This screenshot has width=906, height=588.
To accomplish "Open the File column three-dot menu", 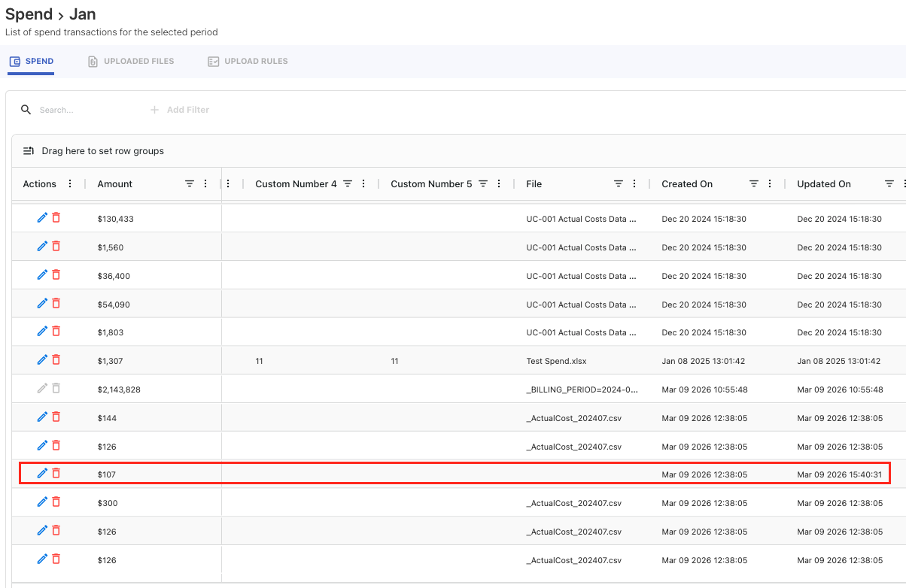I will click(634, 183).
